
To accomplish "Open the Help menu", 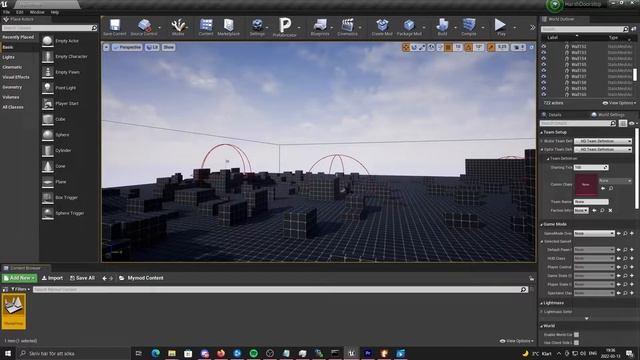I will [55, 12].
